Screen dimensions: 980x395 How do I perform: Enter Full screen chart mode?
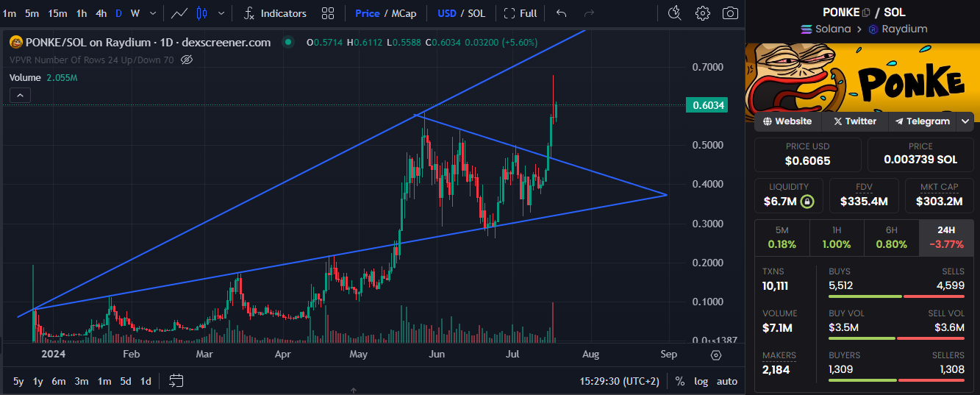click(521, 13)
